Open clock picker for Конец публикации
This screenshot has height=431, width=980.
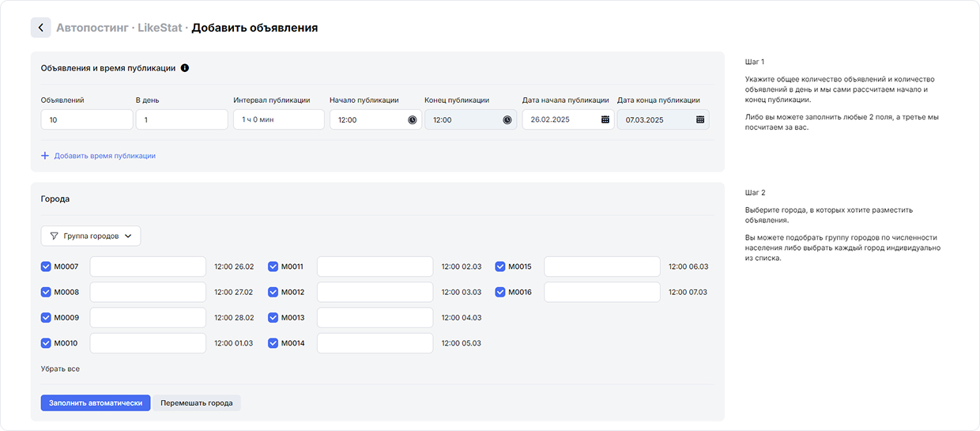pyautogui.click(x=507, y=119)
